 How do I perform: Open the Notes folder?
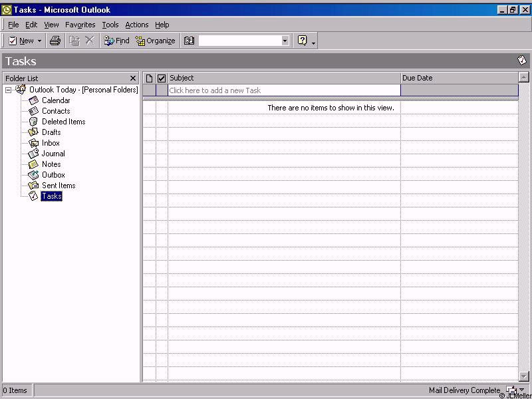(x=51, y=164)
